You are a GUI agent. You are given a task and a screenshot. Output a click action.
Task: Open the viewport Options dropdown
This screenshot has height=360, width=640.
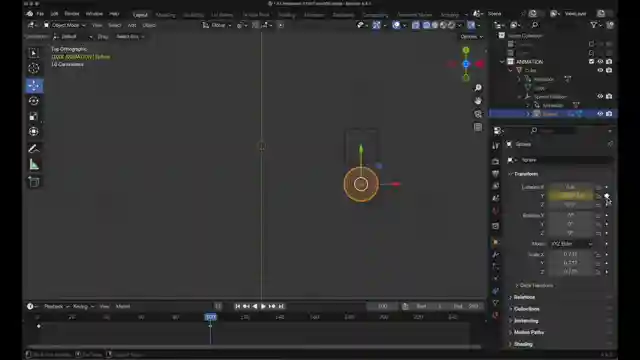471,37
